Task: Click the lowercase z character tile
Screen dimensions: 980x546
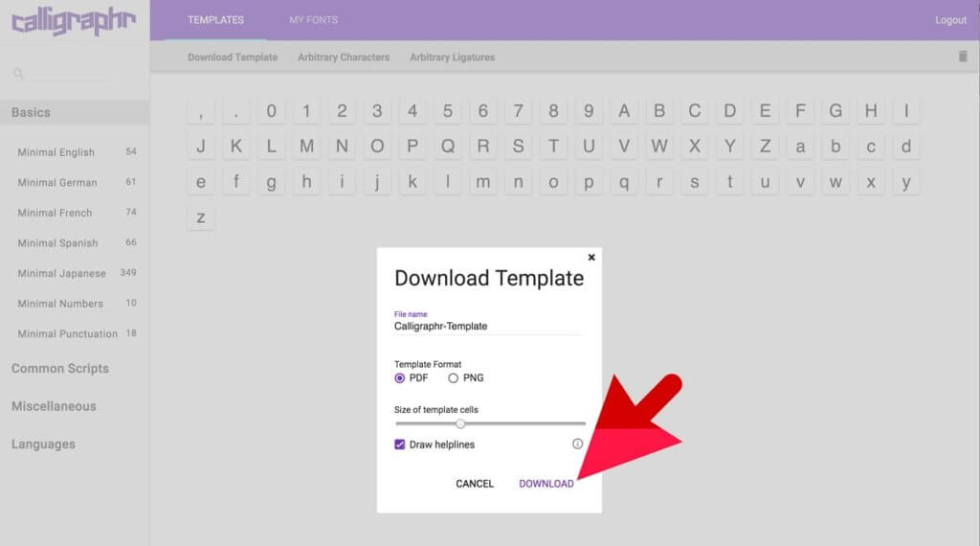Action: [201, 217]
